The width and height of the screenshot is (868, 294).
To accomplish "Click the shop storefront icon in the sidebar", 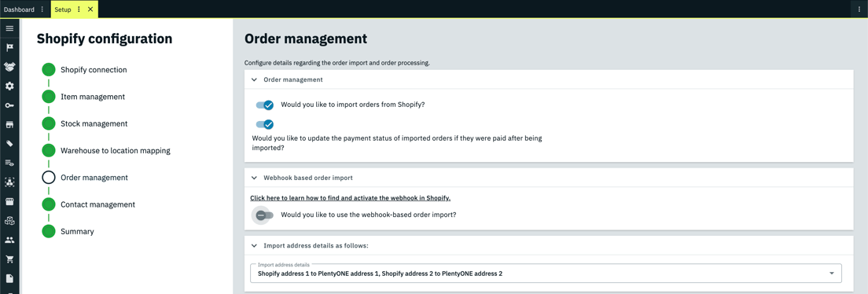I will 9,124.
